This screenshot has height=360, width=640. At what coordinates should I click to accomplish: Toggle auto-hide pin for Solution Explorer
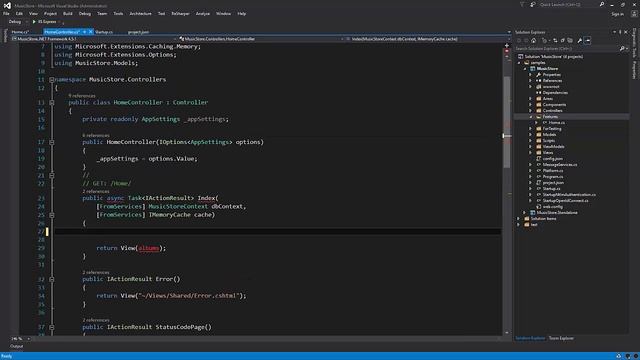pyautogui.click(x=620, y=32)
